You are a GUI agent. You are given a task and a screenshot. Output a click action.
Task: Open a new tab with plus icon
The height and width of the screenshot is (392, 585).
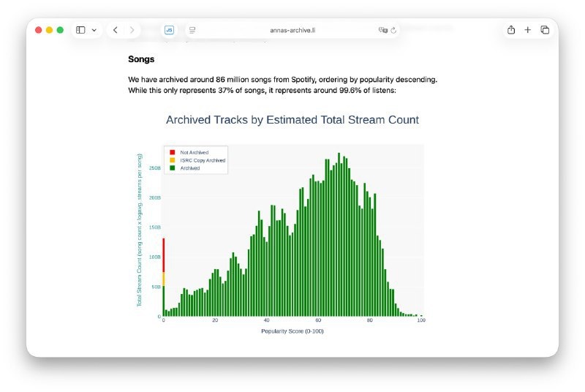click(x=527, y=30)
